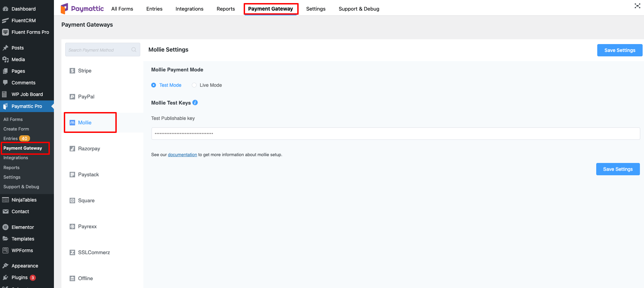The height and width of the screenshot is (288, 644).
Task: Click the Plugins plug icon
Action: click(x=5, y=277)
